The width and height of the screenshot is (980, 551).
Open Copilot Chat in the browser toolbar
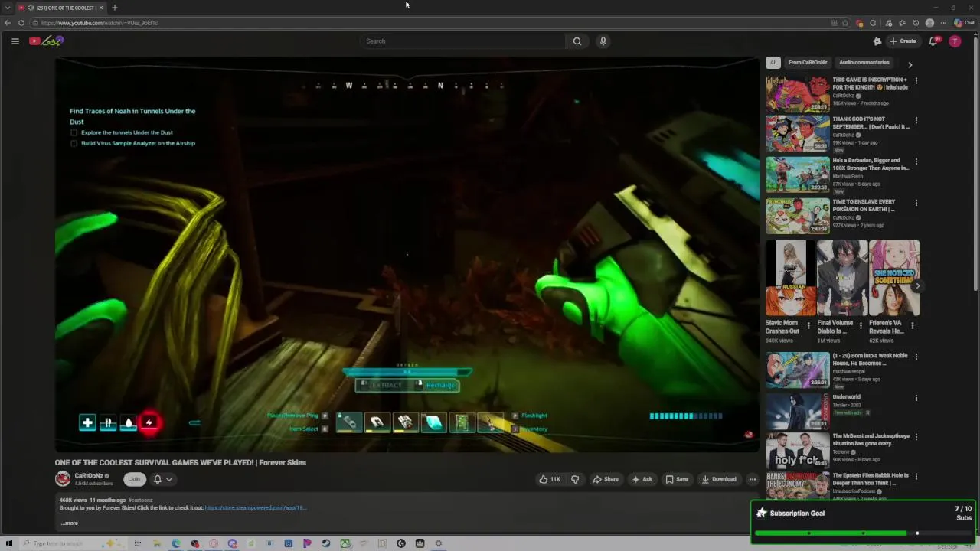tap(963, 23)
